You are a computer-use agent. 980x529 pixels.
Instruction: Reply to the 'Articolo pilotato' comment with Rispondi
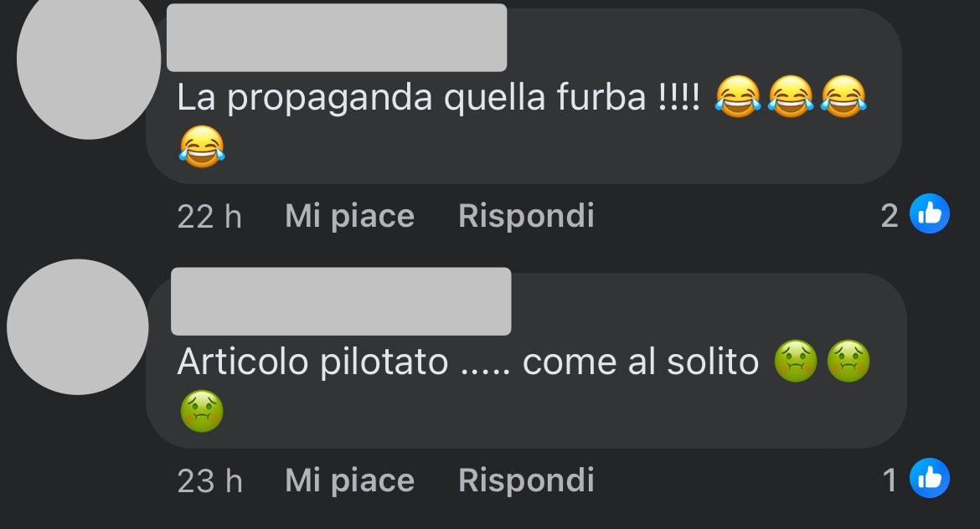(526, 480)
